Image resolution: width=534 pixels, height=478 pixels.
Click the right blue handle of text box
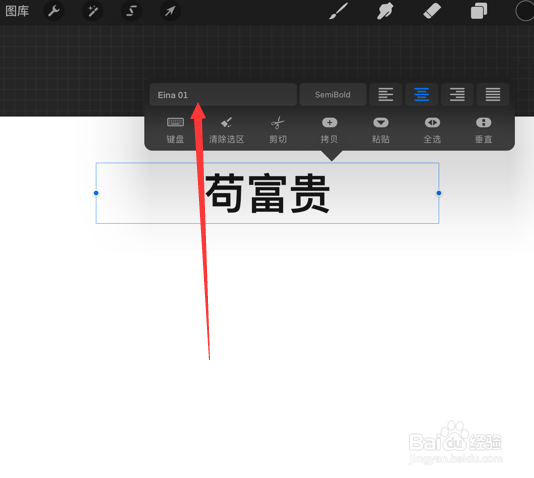click(x=439, y=193)
